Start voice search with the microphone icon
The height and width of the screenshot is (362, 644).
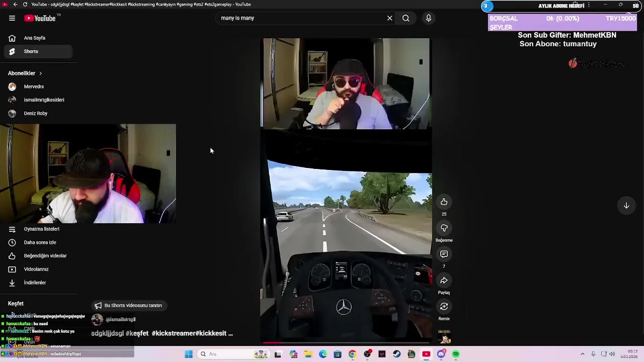coord(429,18)
